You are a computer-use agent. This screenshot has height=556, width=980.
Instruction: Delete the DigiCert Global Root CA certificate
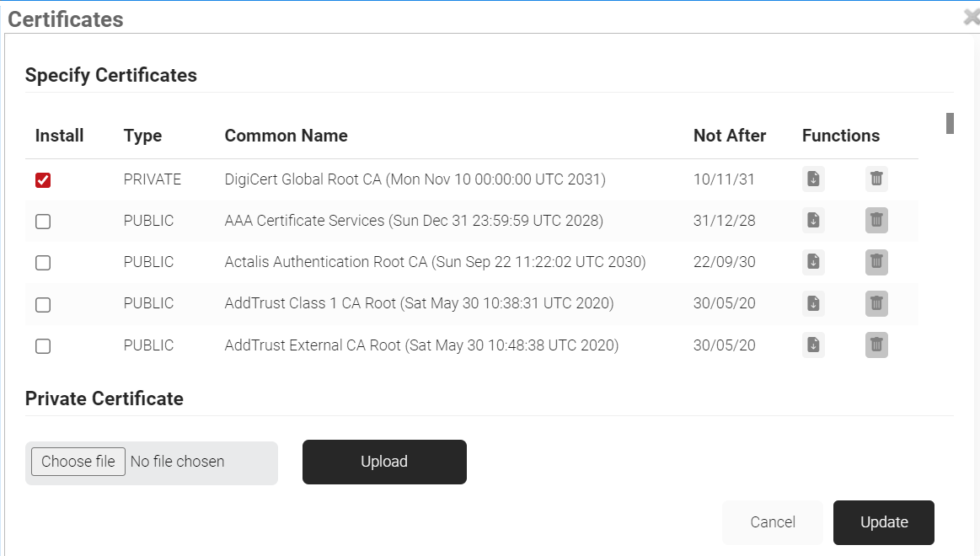point(876,179)
